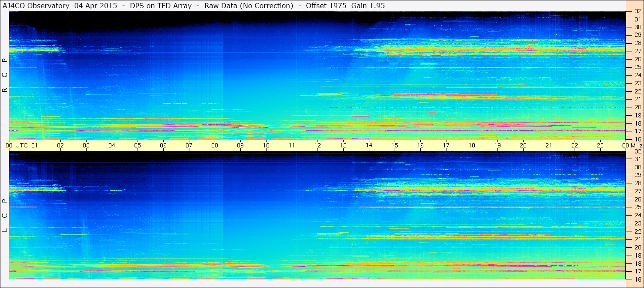Click the 17 hour marker on time axis
Image resolution: width=644 pixels, height=288 pixels.
(x=446, y=145)
